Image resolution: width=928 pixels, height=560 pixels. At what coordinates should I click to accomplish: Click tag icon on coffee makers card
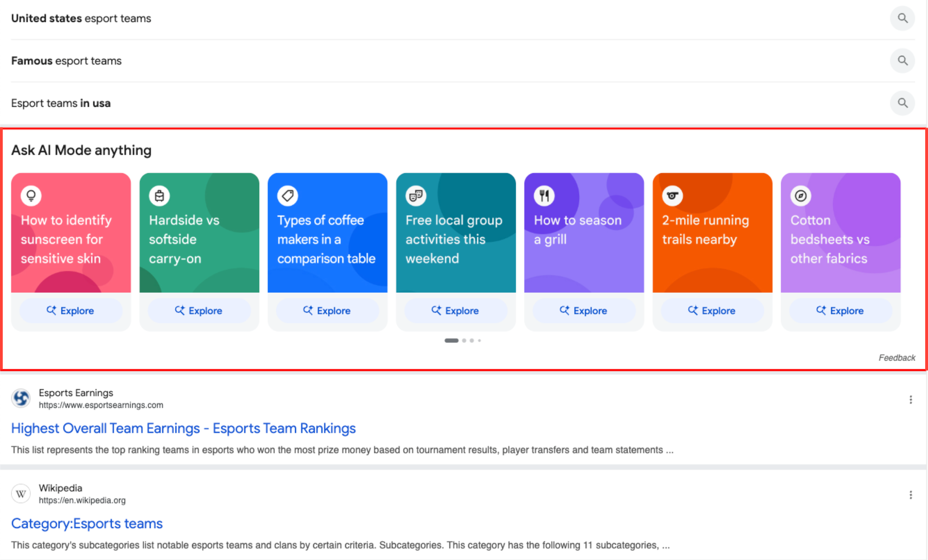(288, 196)
